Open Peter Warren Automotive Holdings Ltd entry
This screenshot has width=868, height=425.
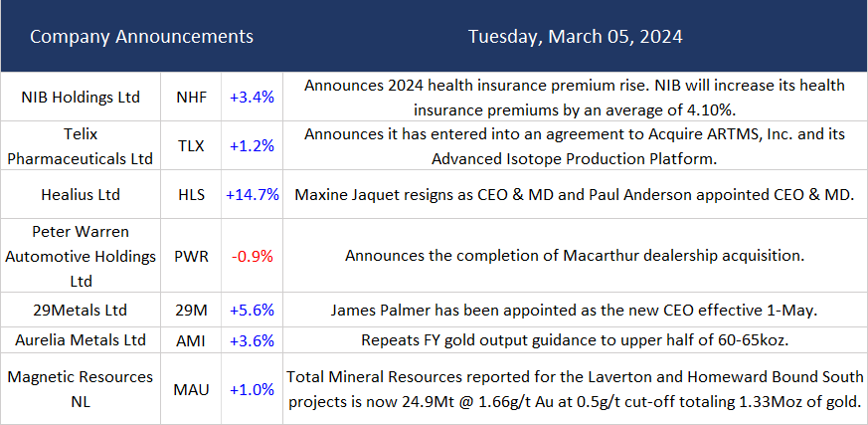tap(81, 256)
